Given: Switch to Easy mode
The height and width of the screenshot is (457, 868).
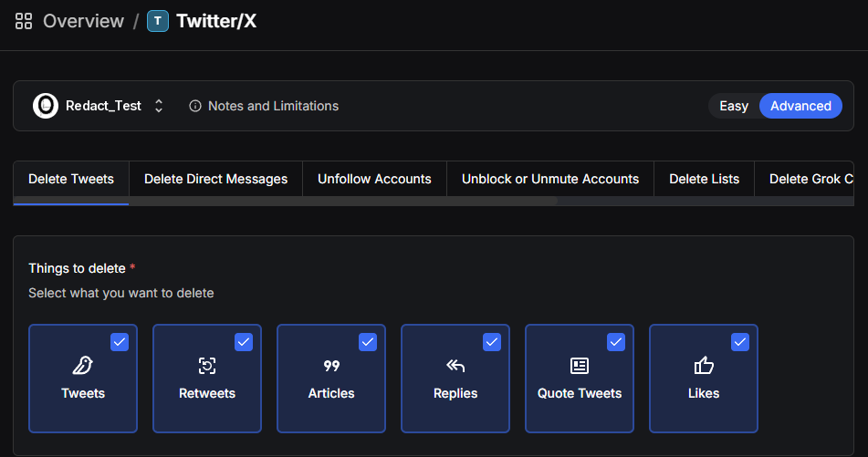Looking at the screenshot, I should [x=734, y=106].
